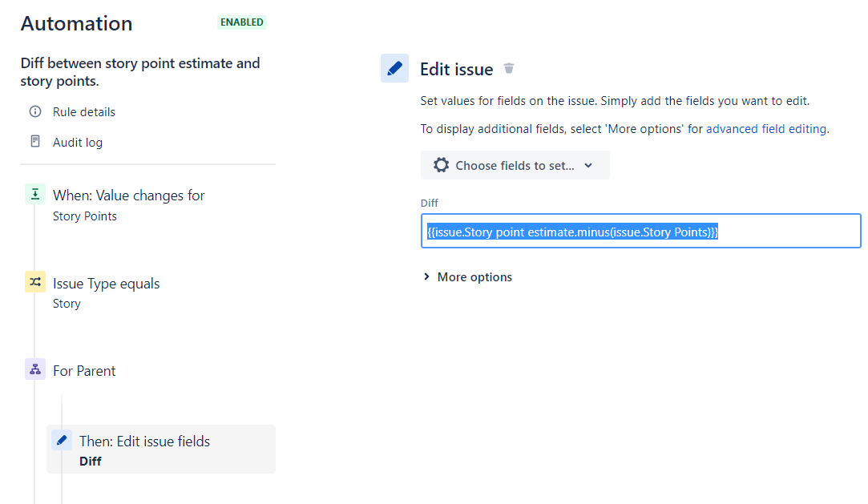The width and height of the screenshot is (868, 504).
Task: Click inside the Diff smart value field
Action: 640,231
